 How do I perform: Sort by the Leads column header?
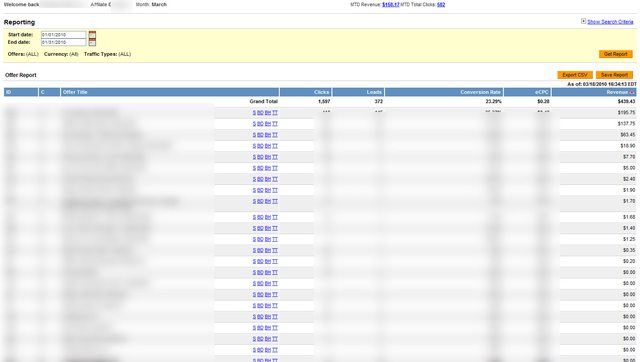358,92
